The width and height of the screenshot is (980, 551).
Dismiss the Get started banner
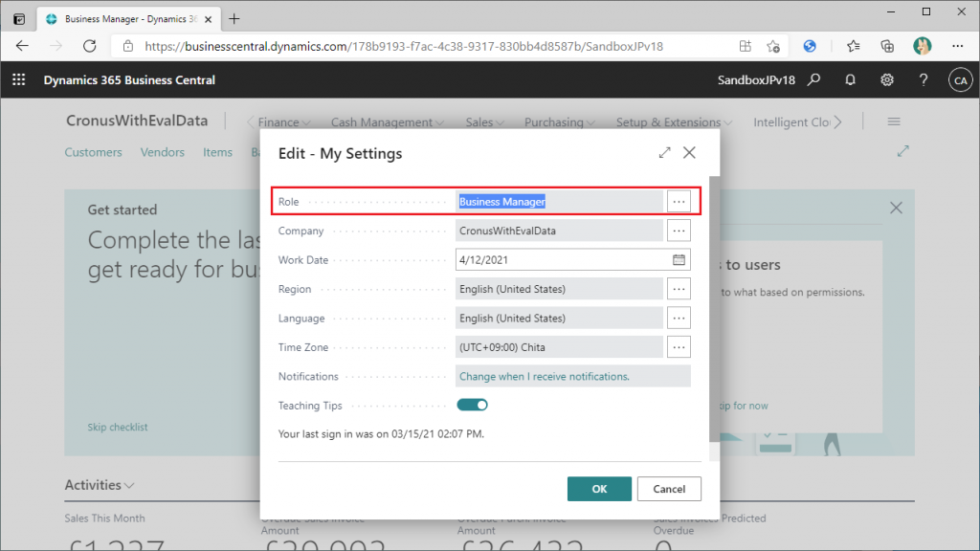point(896,208)
